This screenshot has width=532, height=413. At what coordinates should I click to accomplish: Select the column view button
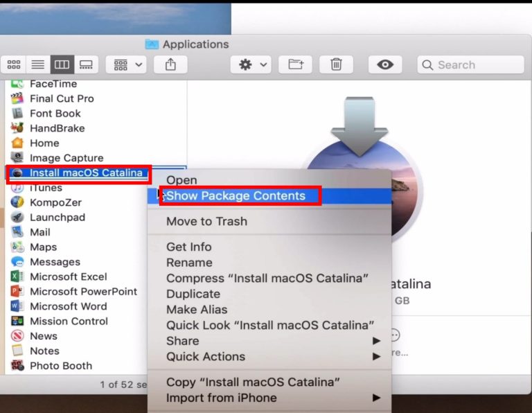click(x=62, y=64)
